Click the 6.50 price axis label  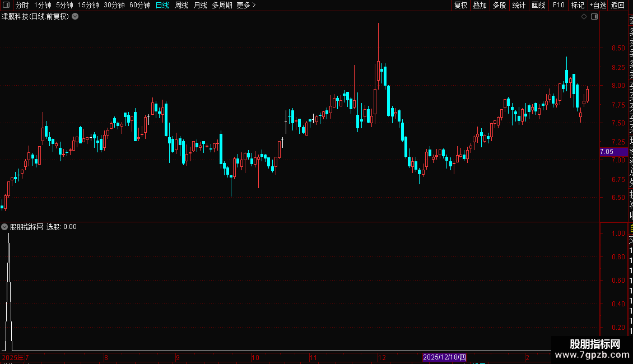pos(618,197)
